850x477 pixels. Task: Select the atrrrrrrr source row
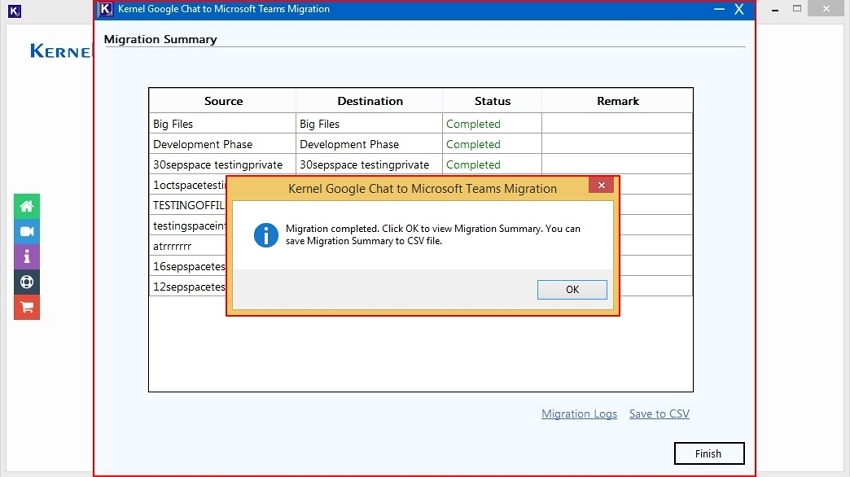click(188, 246)
